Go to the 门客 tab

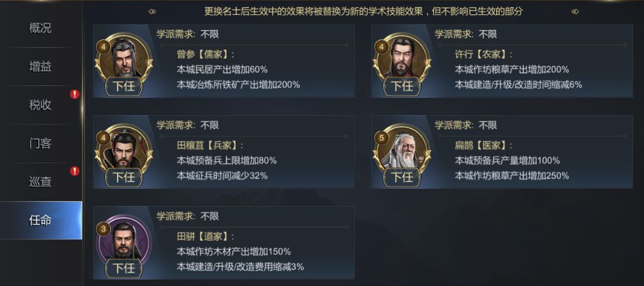pyautogui.click(x=41, y=143)
